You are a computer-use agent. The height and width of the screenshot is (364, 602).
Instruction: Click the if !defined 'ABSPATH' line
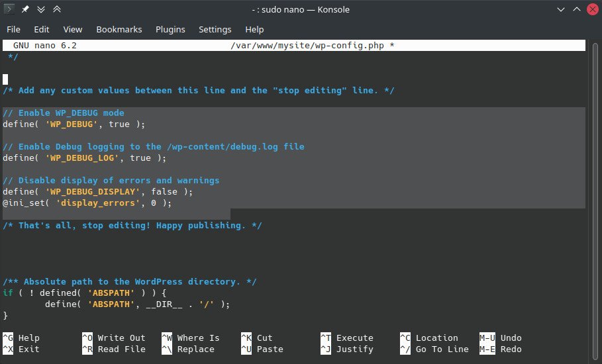tap(85, 293)
